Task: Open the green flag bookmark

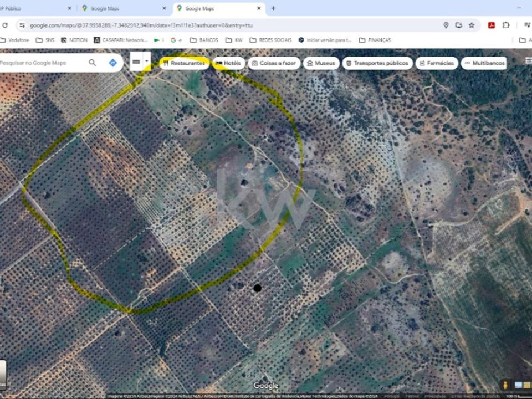Action: (159, 40)
